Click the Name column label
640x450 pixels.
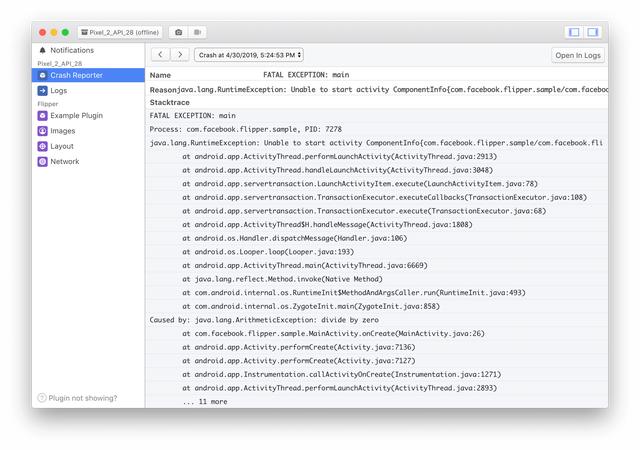coord(160,75)
